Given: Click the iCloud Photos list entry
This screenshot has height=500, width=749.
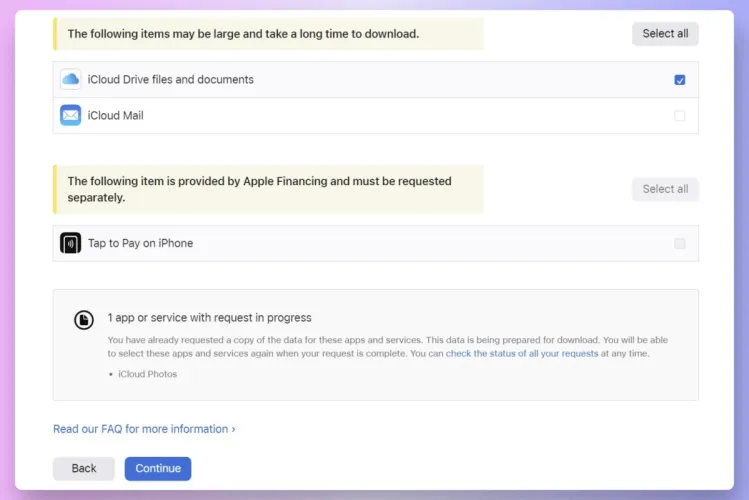Looking at the screenshot, I should (146, 375).
